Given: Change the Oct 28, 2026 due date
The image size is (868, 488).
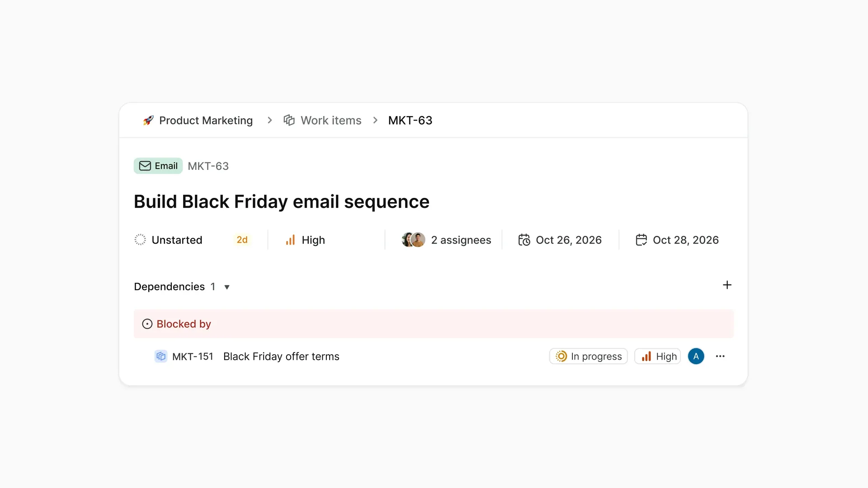Looking at the screenshot, I should pos(685,240).
